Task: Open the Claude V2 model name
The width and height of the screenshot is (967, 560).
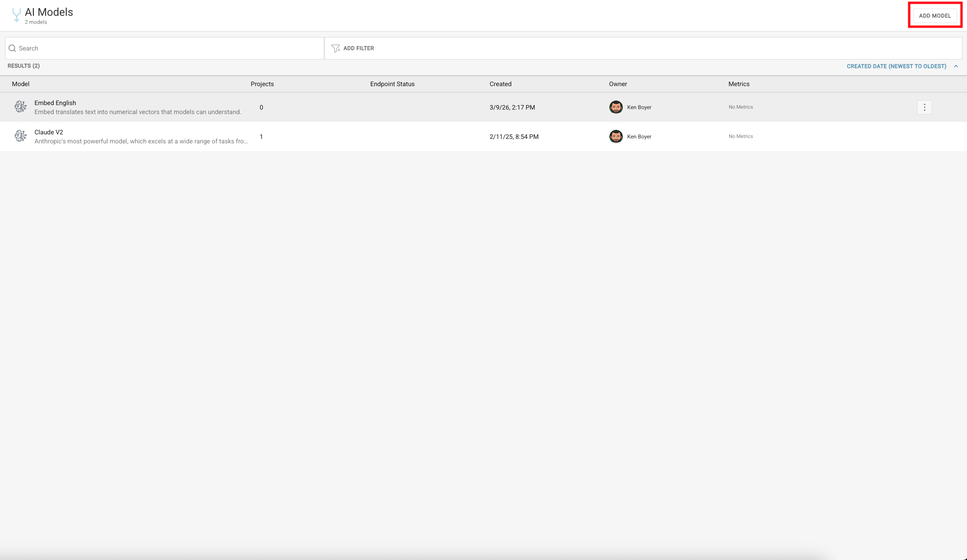Action: coord(49,132)
